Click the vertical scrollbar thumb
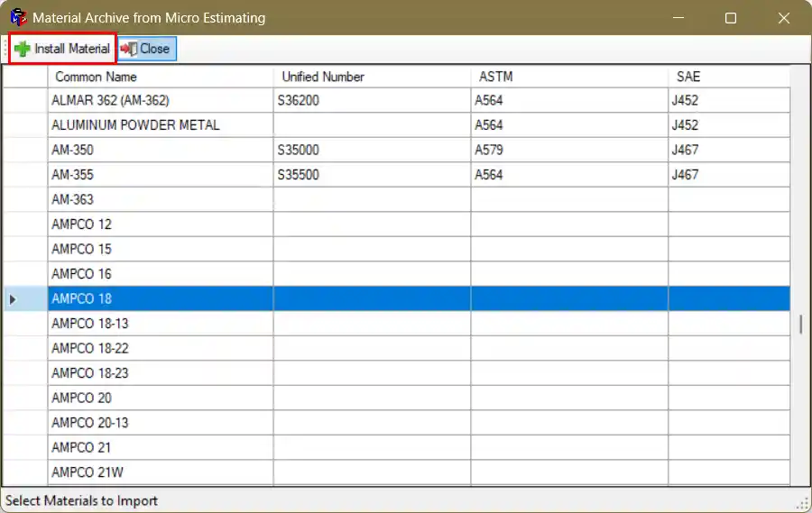The width and height of the screenshot is (812, 513). tap(800, 325)
